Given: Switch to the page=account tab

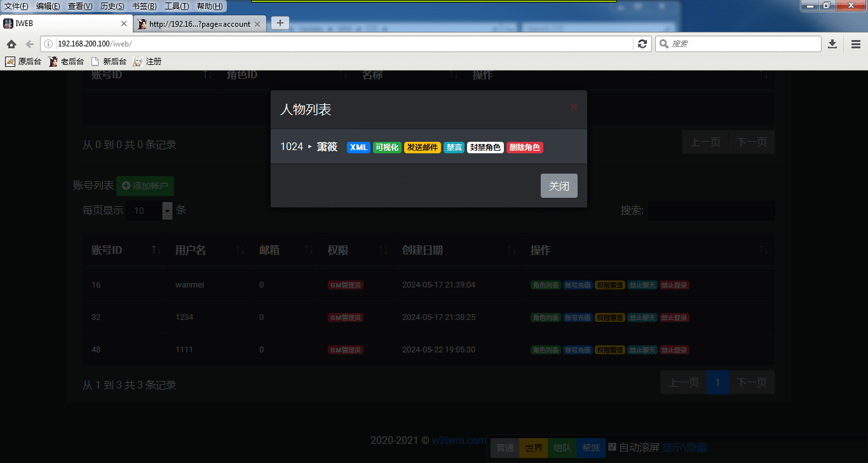Looking at the screenshot, I should click(199, 24).
